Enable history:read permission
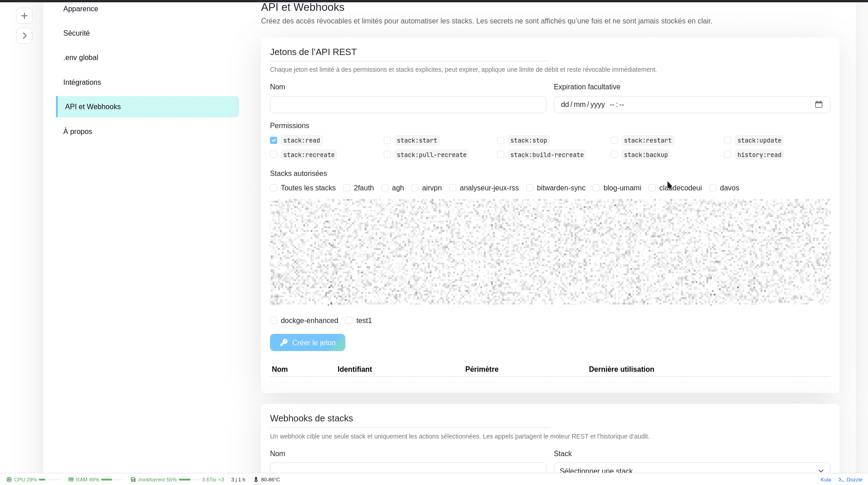Image resolution: width=868 pixels, height=485 pixels. (x=728, y=155)
